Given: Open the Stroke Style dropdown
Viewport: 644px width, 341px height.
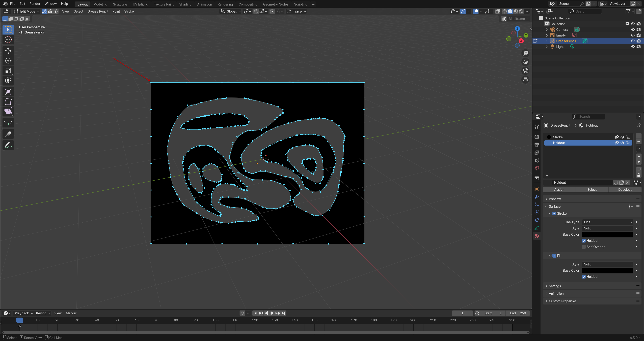Looking at the screenshot, I should (607, 228).
